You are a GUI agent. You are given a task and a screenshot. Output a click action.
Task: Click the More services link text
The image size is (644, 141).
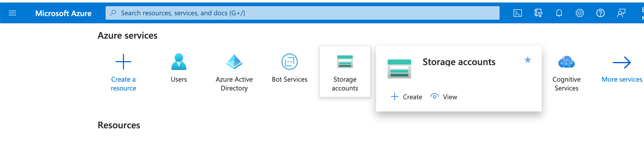tap(622, 79)
